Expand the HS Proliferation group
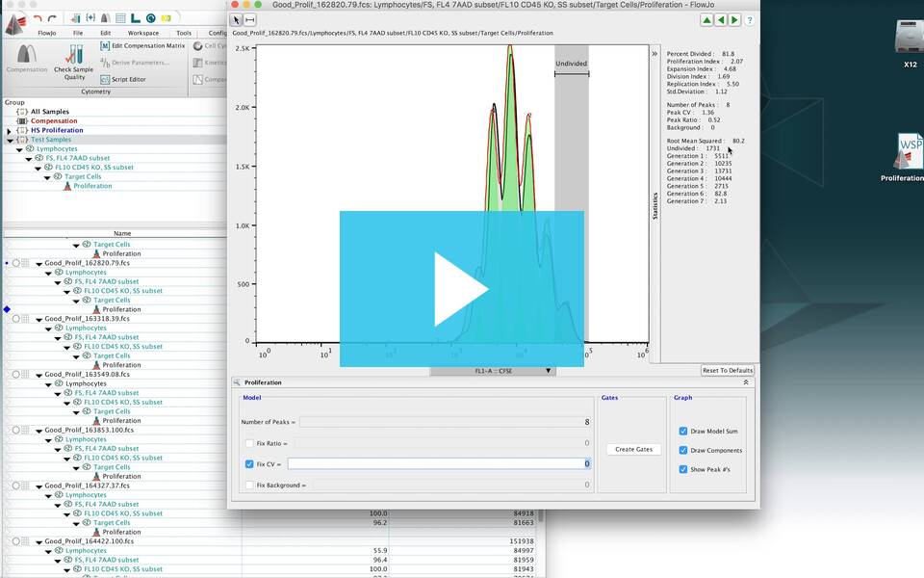 point(9,130)
